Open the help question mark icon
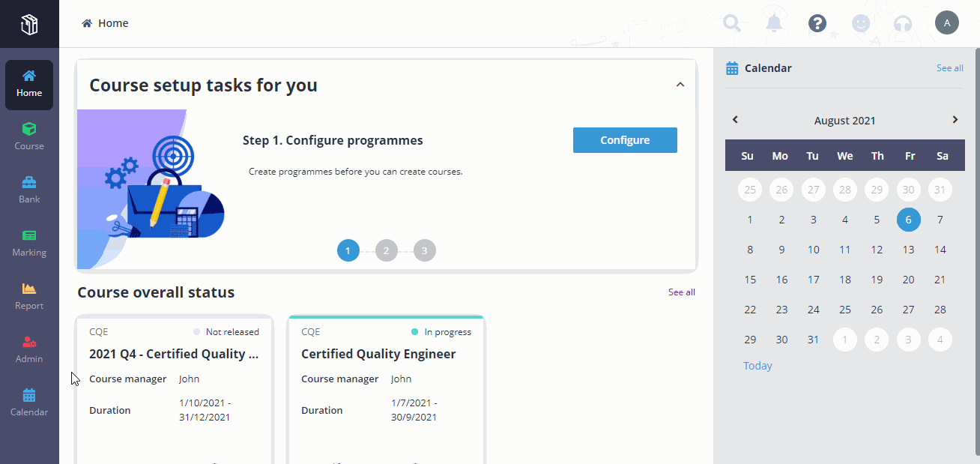 [817, 23]
